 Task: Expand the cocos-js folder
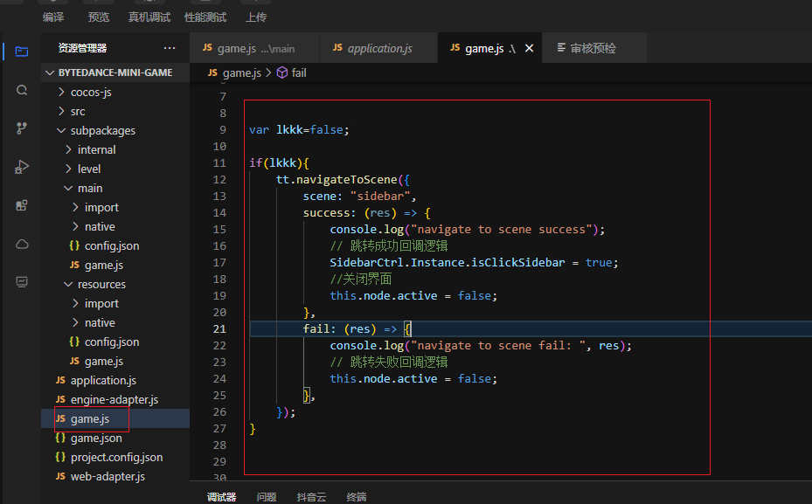[91, 92]
